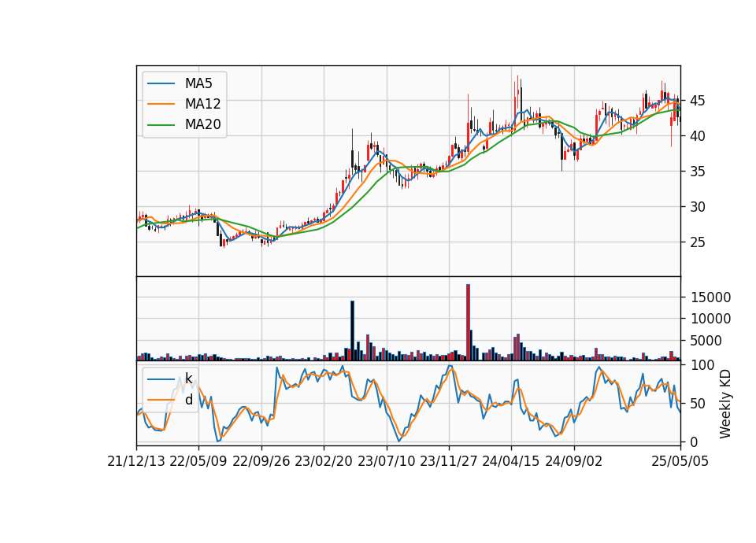Click the 23/02/20 date tick label

pos(324,461)
